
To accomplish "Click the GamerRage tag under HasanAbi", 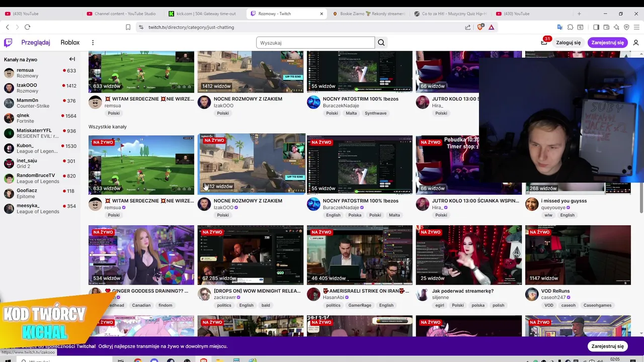I will (360, 305).
